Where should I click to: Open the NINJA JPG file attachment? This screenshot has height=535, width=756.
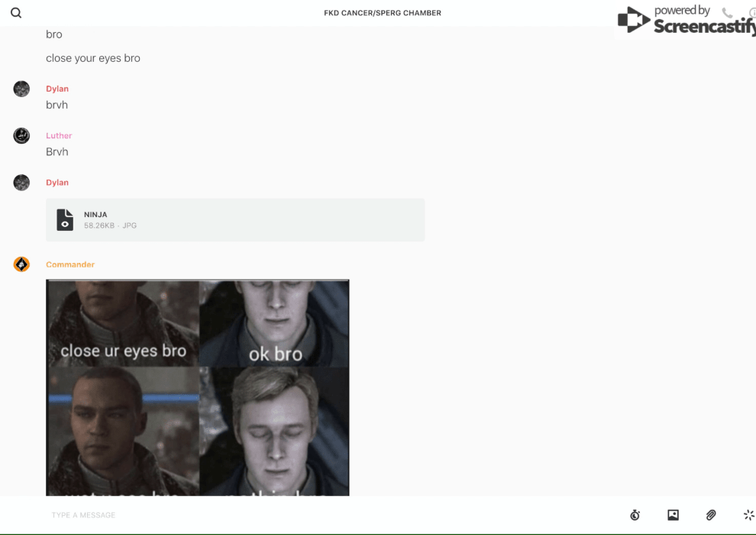point(235,220)
